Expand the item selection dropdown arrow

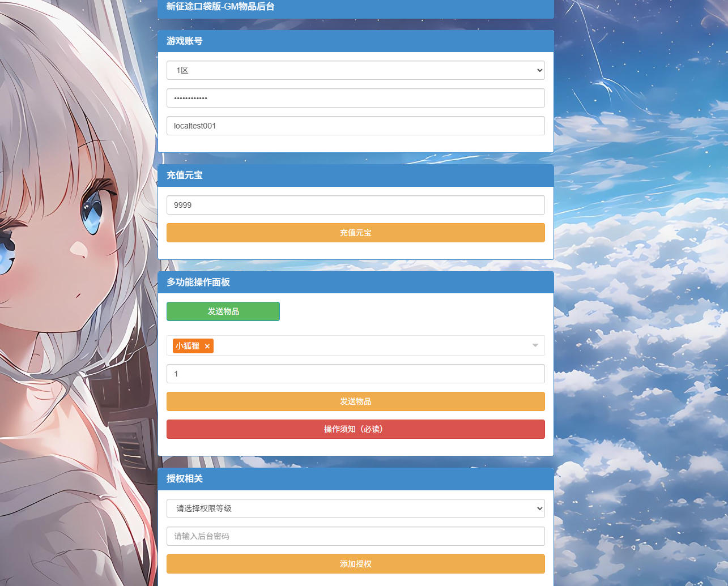[x=535, y=345]
